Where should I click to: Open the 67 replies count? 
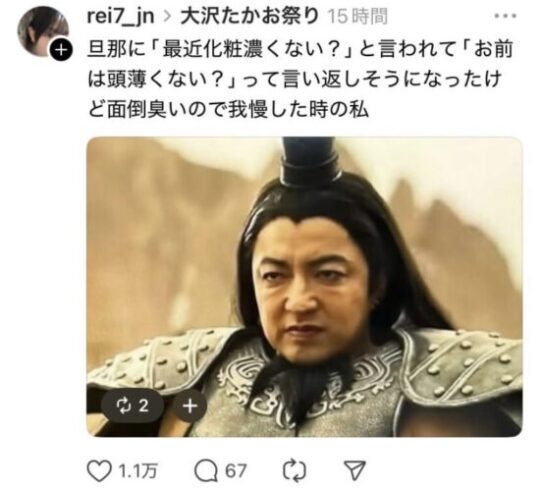[x=236, y=471]
